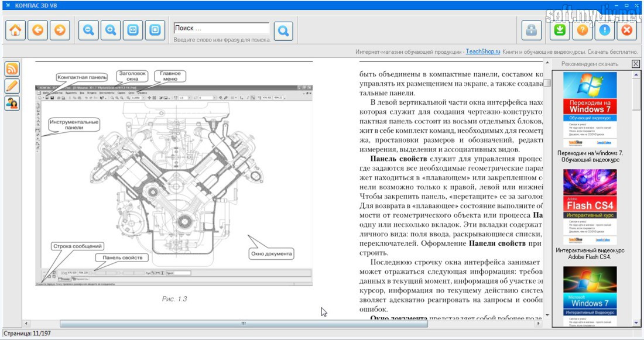The width and height of the screenshot is (644, 340).
Task: Click the recommendations panel scroll down arrow
Action: point(636,323)
